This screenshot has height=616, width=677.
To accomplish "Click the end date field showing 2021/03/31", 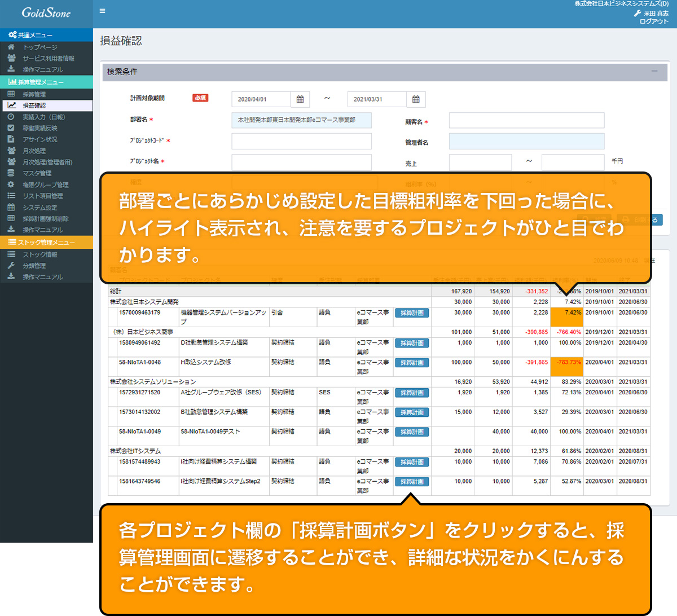I will [x=377, y=99].
